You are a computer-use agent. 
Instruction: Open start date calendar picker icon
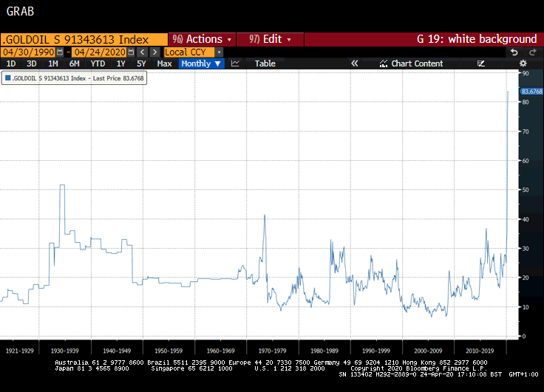pyautogui.click(x=59, y=52)
